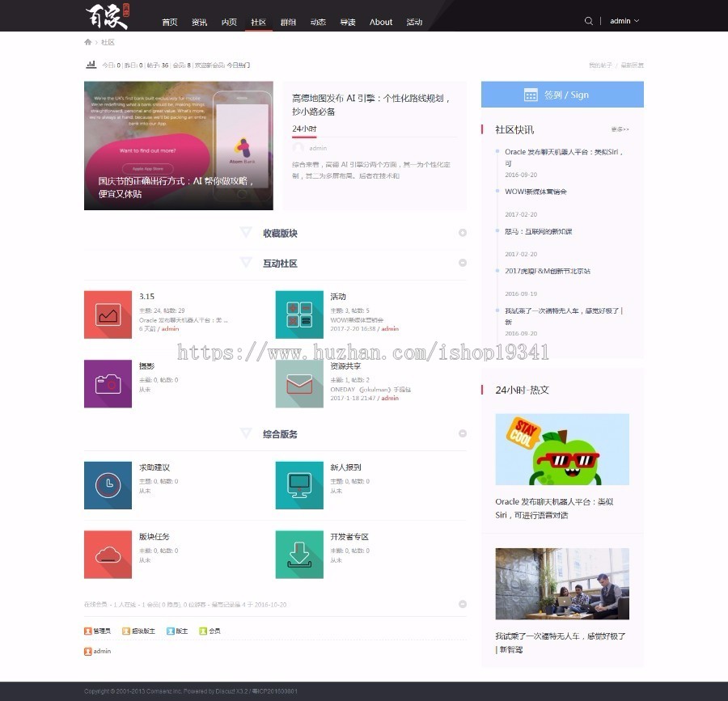Select the 社区 nav item
This screenshot has height=701, width=728.
tap(259, 22)
